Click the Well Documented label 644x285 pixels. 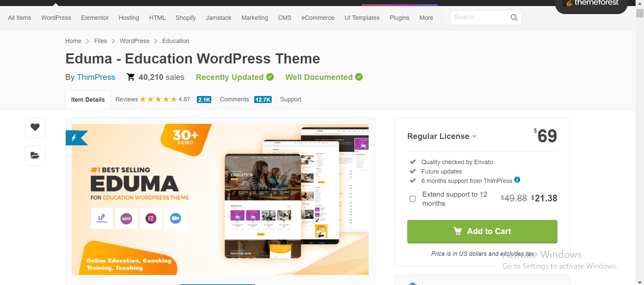tap(319, 77)
